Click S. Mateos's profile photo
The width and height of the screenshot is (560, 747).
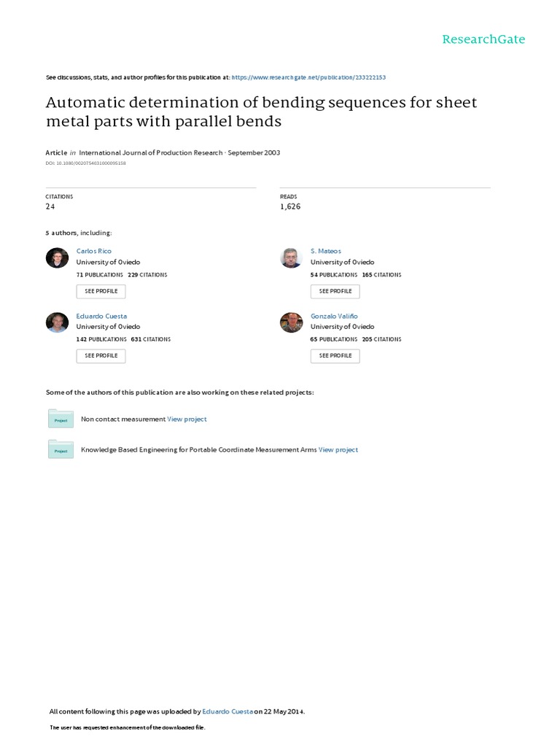[x=291, y=258]
